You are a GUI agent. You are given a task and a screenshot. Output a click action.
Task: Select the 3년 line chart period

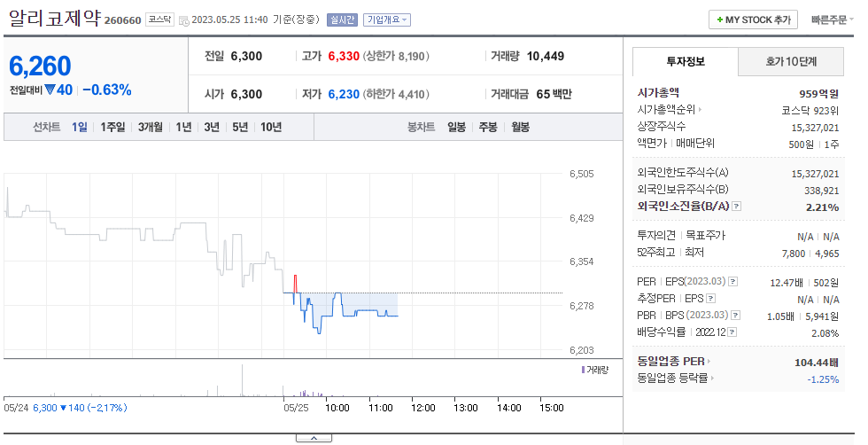(212, 127)
